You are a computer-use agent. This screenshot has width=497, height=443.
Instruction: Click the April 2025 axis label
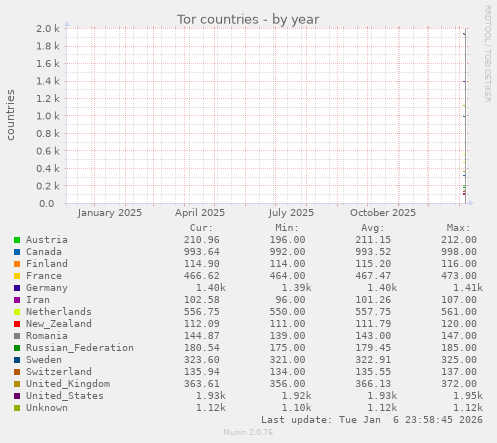[x=200, y=213]
